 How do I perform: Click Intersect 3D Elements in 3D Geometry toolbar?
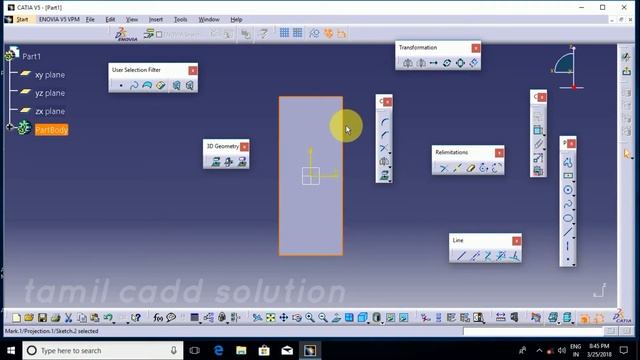(x=229, y=162)
